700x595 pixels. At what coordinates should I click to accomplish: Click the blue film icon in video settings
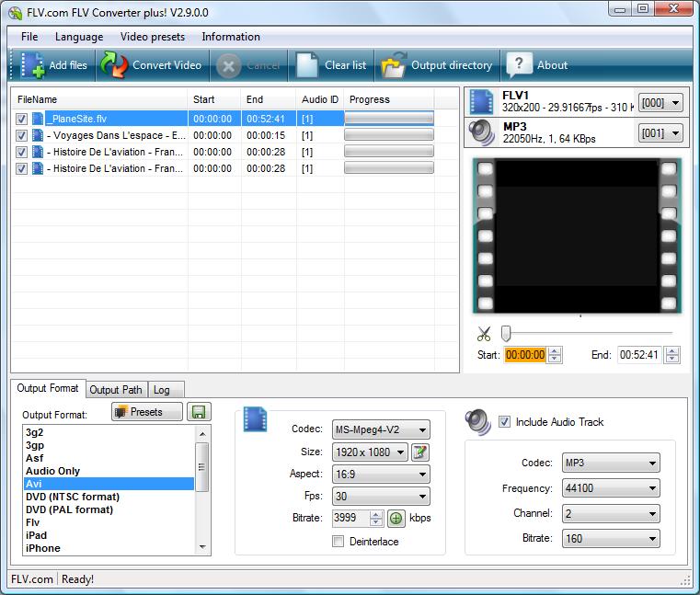coord(255,419)
